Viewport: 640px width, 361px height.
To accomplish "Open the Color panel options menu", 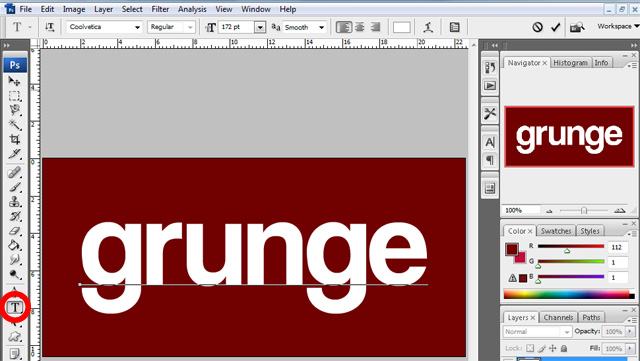I will coord(632,233).
